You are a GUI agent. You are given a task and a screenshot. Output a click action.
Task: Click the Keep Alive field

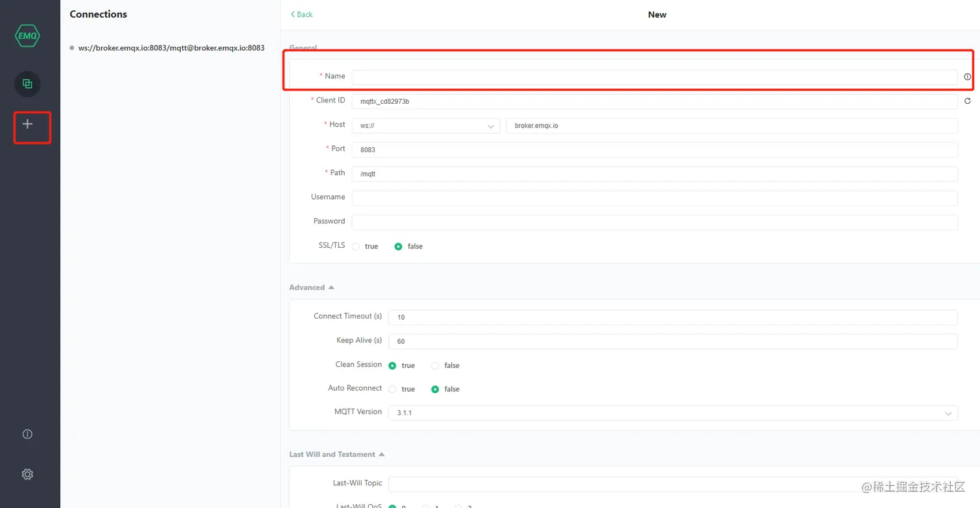pos(673,341)
